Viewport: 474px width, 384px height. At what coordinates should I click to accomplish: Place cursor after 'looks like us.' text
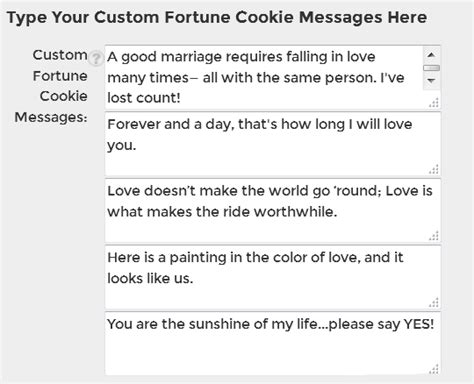[x=195, y=278]
